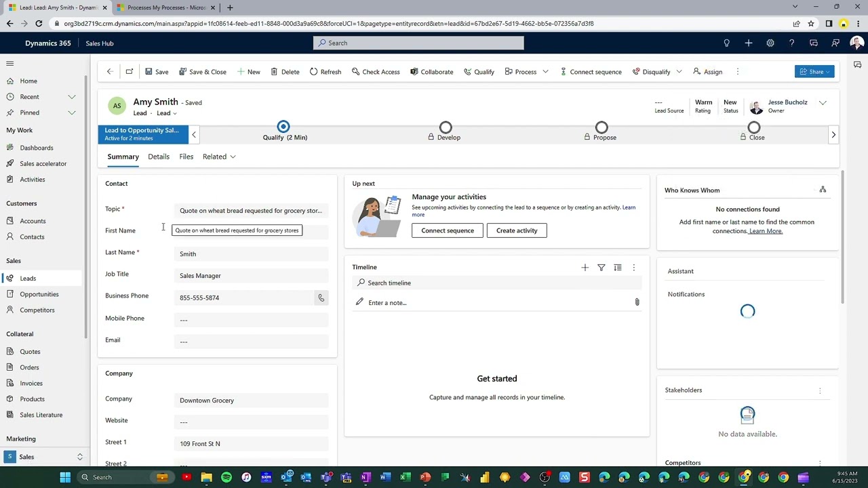Open timeline more options menu
The image size is (868, 488).
[x=633, y=268]
